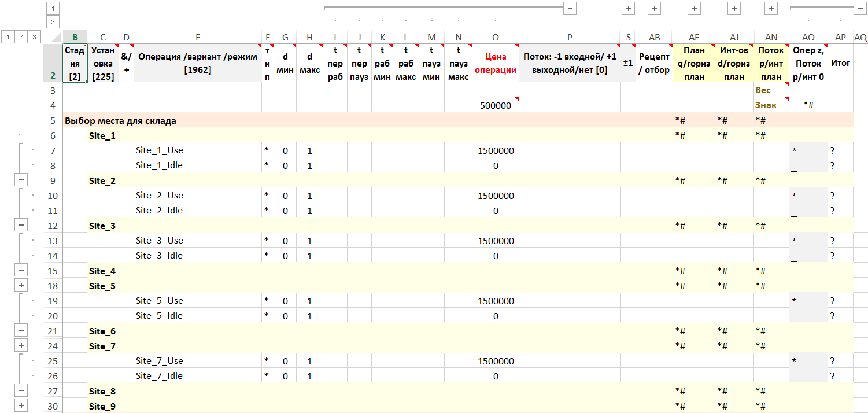The width and height of the screenshot is (868, 413).
Task: Select the cell containing 500000
Action: tap(495, 106)
